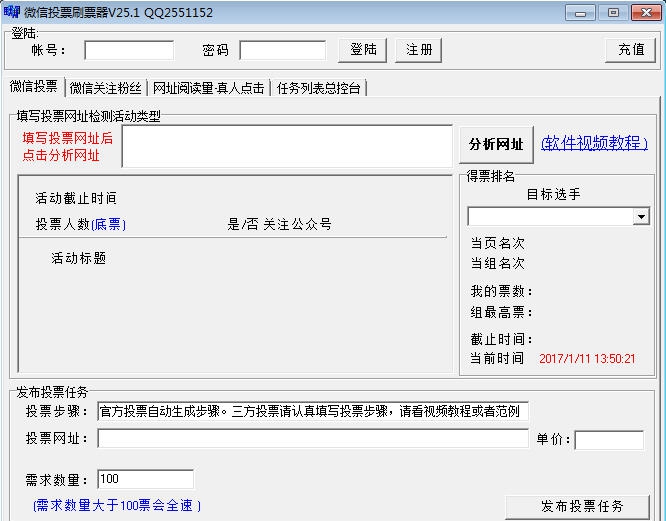Click the 密码 password input field
This screenshot has height=521, width=666.
tap(283, 51)
